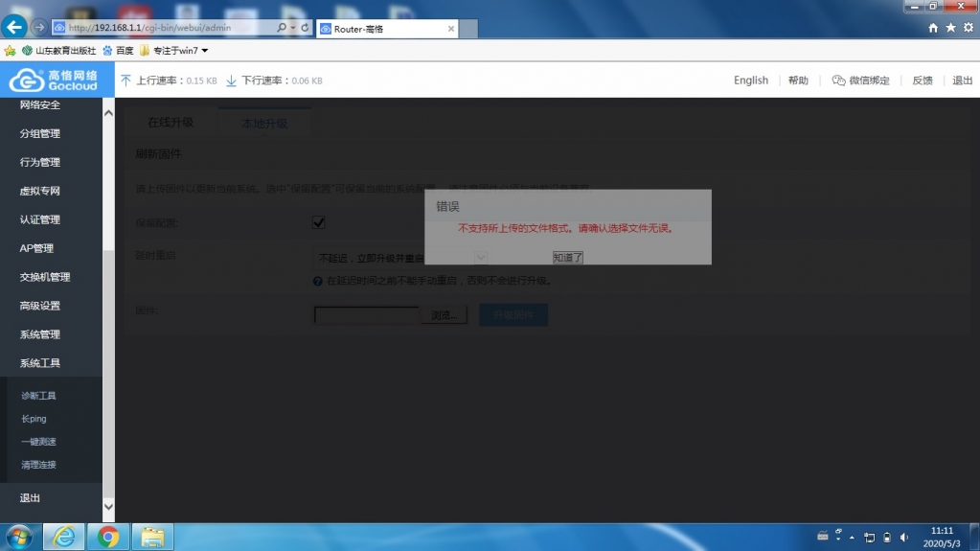Click the network tray icon
The width and height of the screenshot is (980, 551).
(x=870, y=538)
